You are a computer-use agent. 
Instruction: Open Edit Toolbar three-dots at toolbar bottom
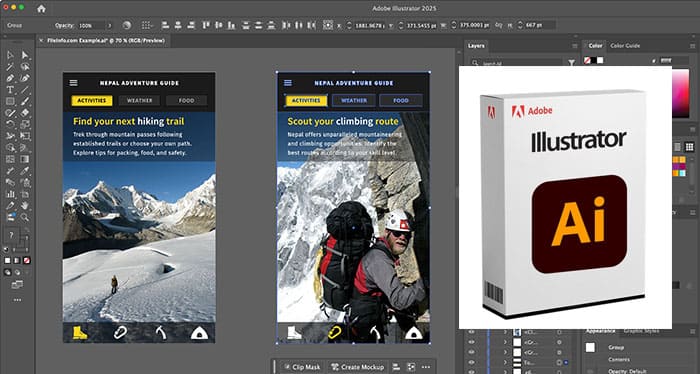[17, 300]
